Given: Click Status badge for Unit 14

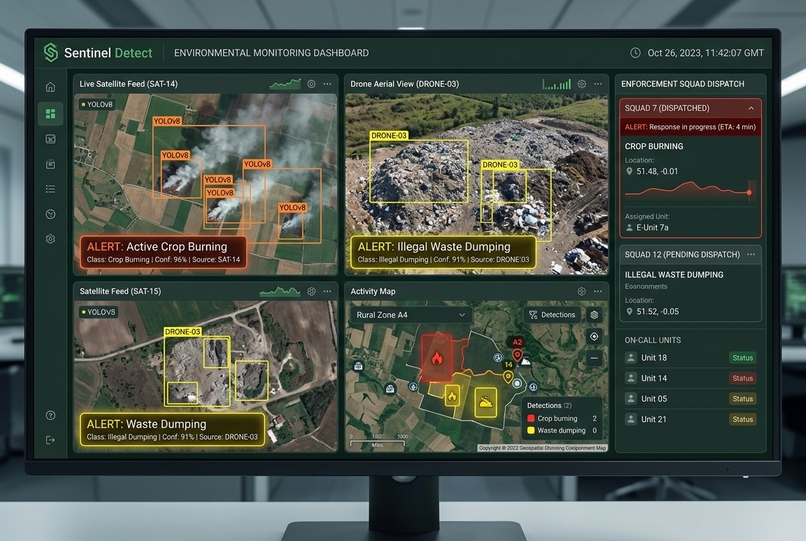Looking at the screenshot, I should pyautogui.click(x=742, y=378).
